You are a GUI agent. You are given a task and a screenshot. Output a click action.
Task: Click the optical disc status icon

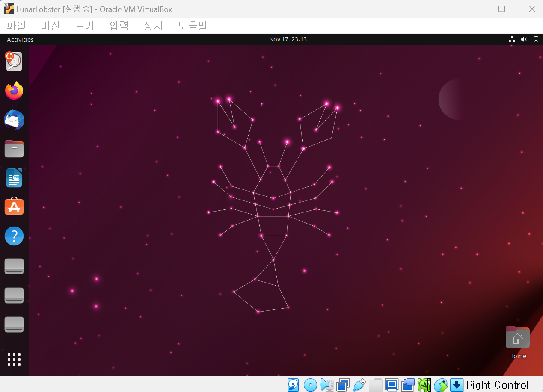tap(310, 385)
